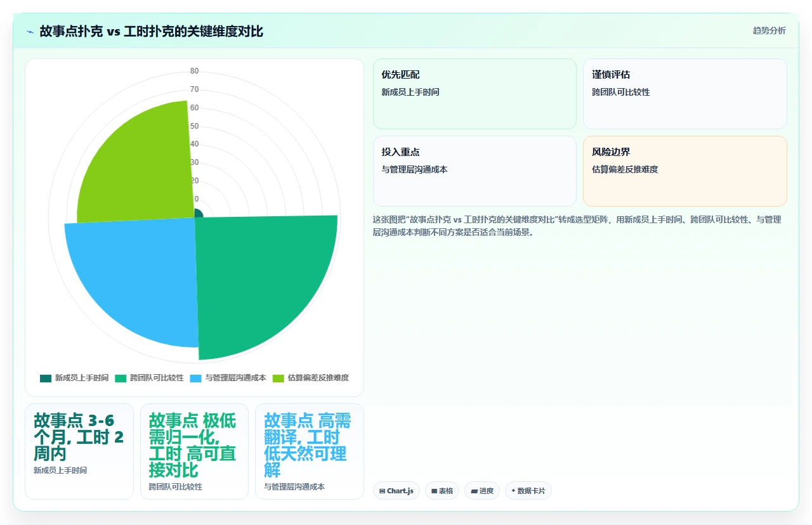Viewport: 812px width, 525px height.
Task: Click the chart axis label 50
Action: click(194, 126)
